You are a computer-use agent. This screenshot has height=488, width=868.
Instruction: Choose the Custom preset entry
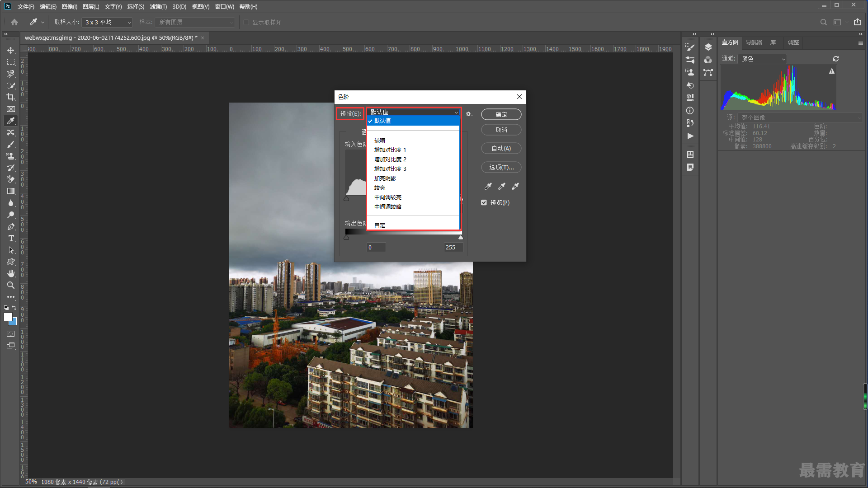[x=380, y=225]
